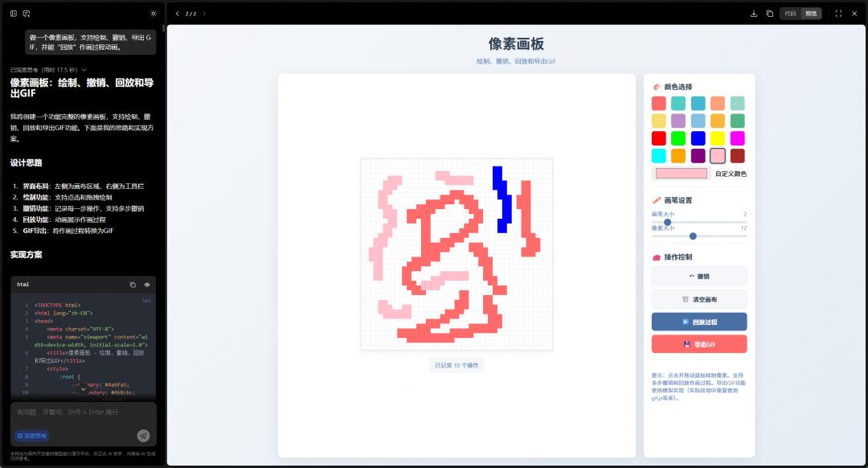This screenshot has width=868, height=468.
Task: Open the custom color picker box
Action: (682, 174)
